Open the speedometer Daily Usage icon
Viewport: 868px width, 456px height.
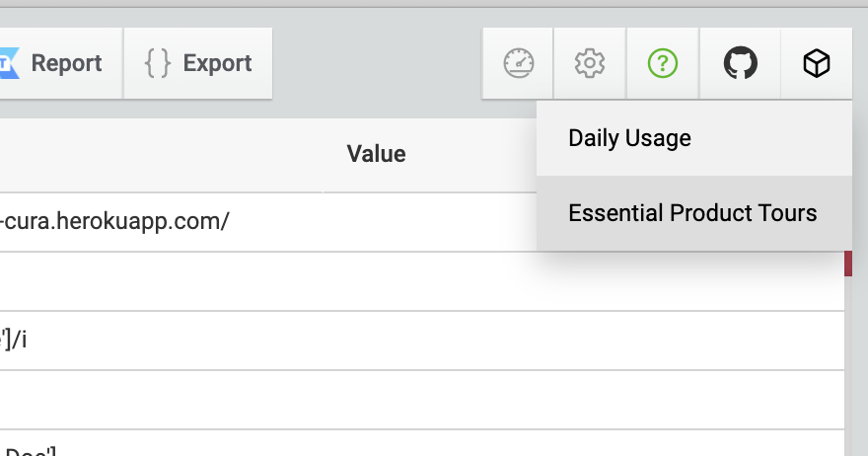pyautogui.click(x=518, y=63)
